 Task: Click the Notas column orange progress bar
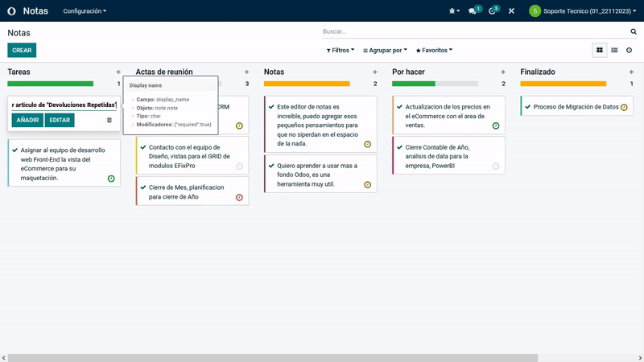pyautogui.click(x=307, y=84)
